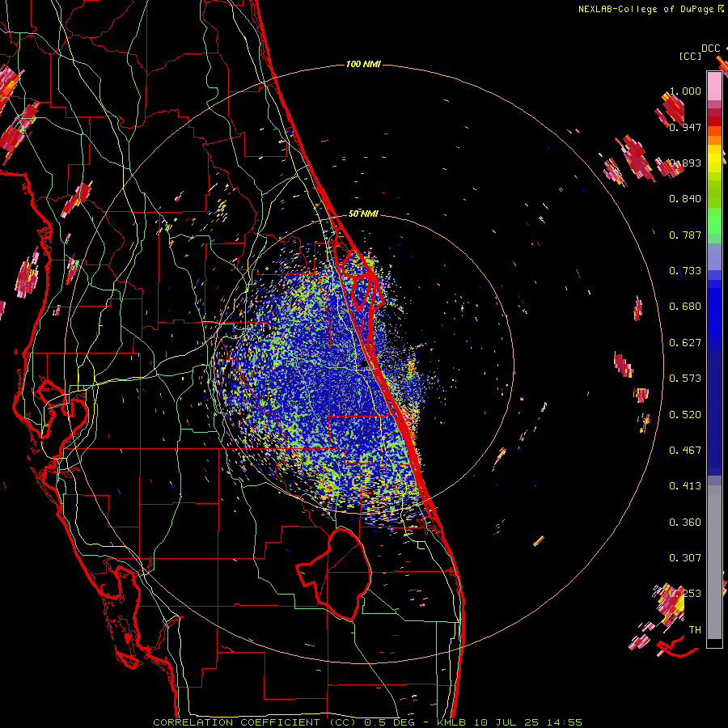Select the 0.733 legend value
Viewport: 728px width, 728px height.
(x=685, y=271)
